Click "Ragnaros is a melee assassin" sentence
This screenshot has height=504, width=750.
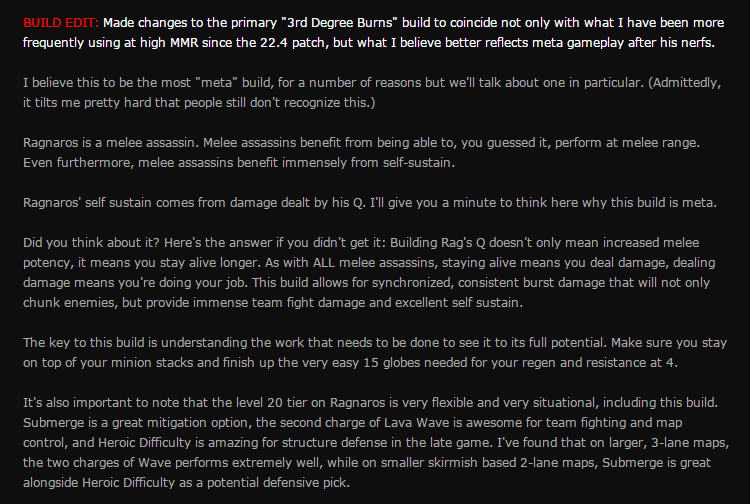[x=111, y=142]
